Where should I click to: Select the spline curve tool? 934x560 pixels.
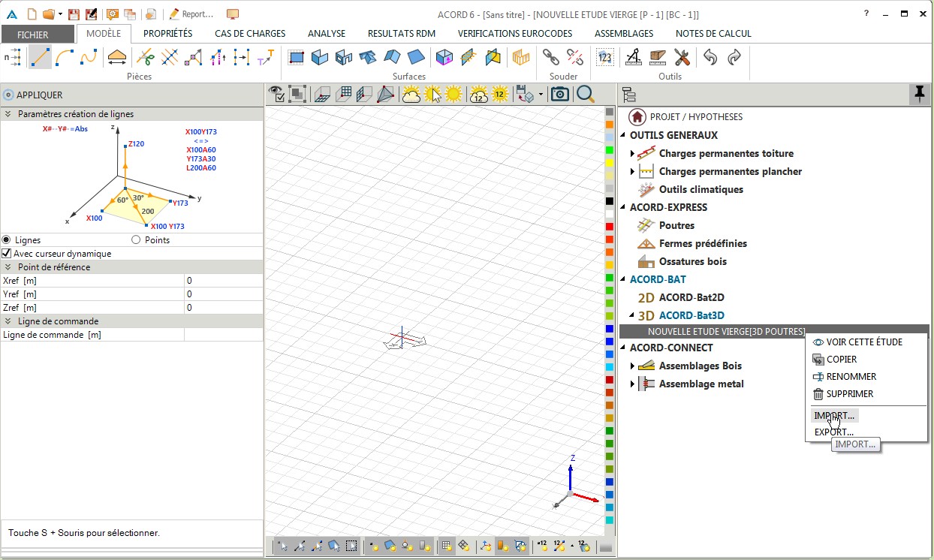click(89, 57)
